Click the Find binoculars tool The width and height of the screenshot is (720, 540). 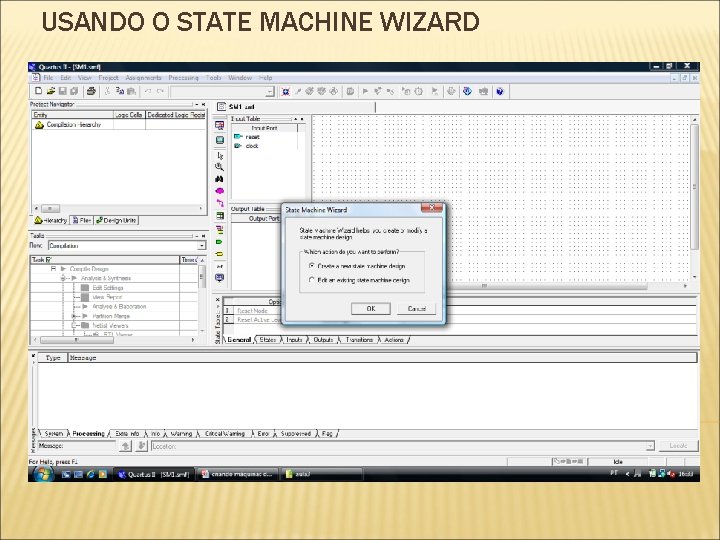[x=219, y=179]
